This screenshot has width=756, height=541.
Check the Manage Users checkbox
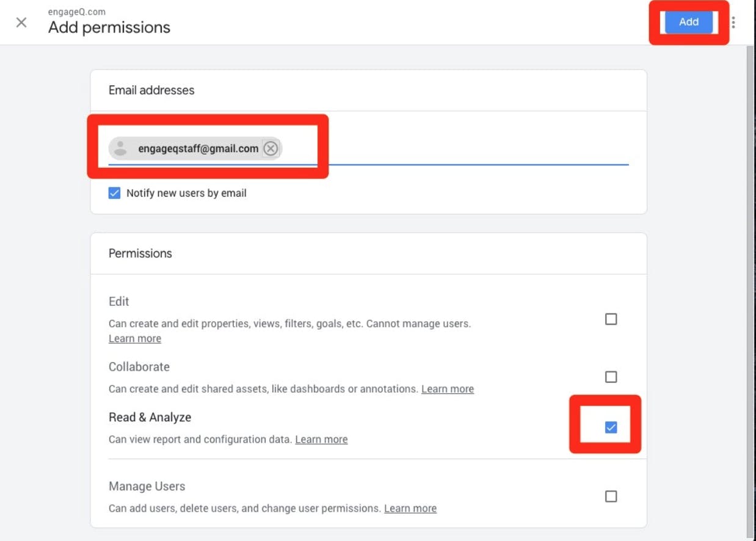[x=611, y=496]
